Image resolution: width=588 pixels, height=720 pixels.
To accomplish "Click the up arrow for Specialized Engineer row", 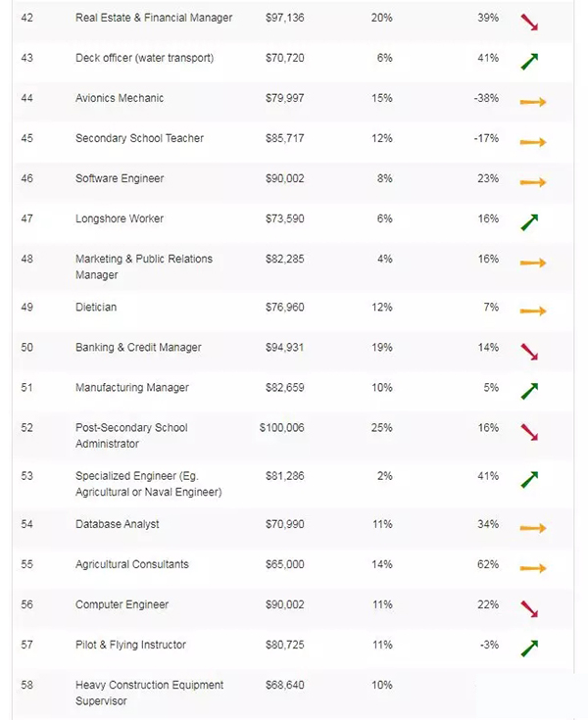I will coord(529,479).
